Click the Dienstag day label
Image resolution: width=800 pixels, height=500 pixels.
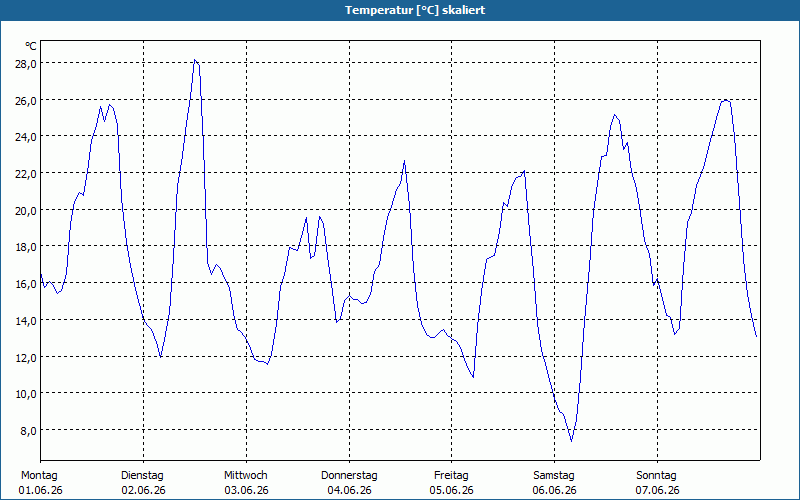pyautogui.click(x=142, y=476)
